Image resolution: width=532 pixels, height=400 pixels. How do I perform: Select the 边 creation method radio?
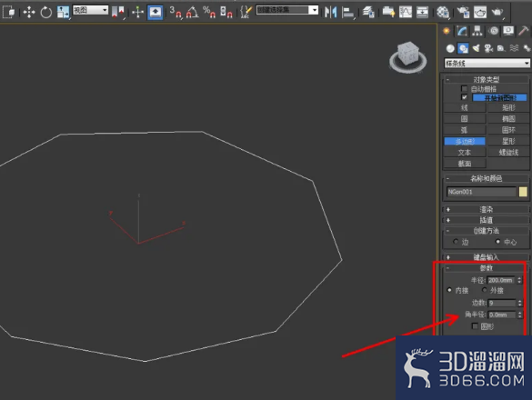(456, 242)
